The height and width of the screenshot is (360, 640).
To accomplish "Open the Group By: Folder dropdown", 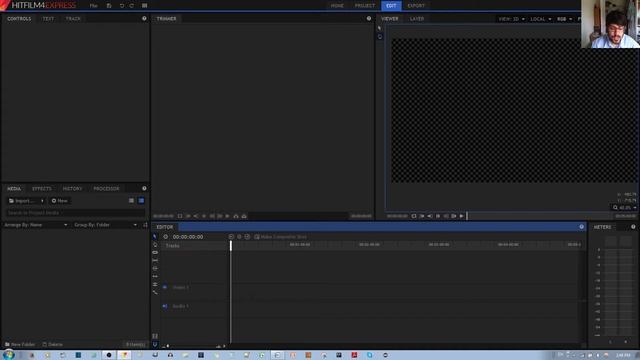I will click(x=105, y=225).
